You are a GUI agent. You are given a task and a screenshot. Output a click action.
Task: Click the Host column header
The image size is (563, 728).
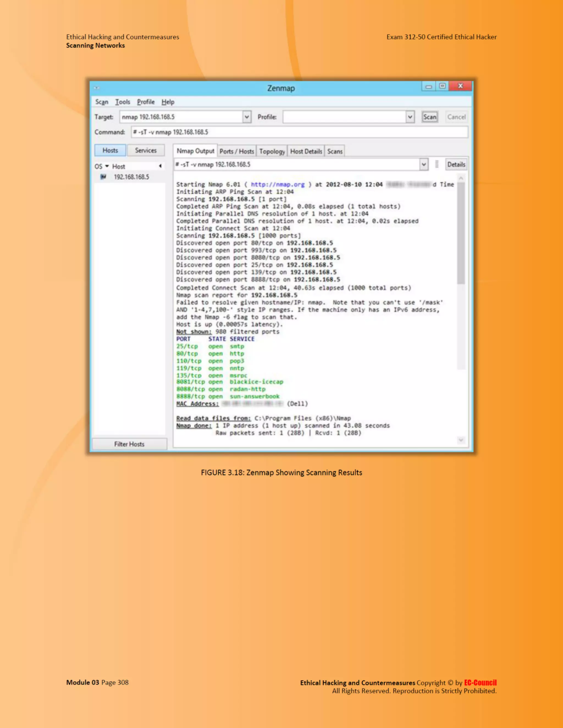click(119, 166)
